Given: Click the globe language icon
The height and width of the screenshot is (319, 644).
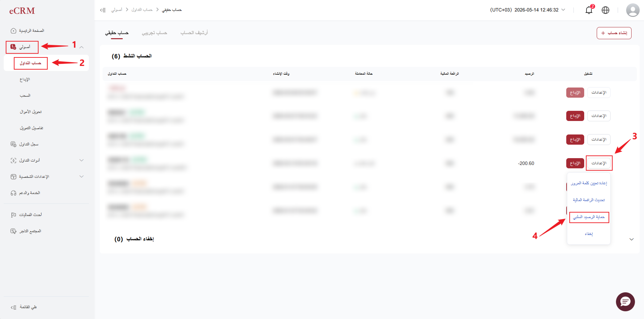Looking at the screenshot, I should tap(605, 10).
